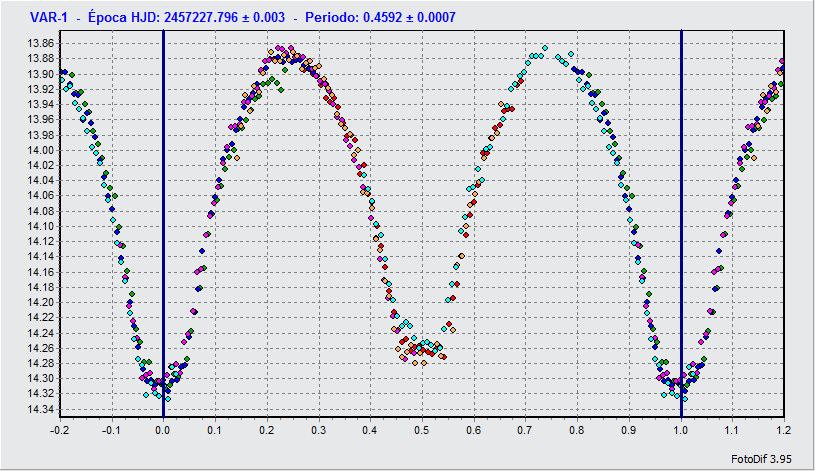Click the x-axis label 0.9
815x471 pixels.
point(629,430)
